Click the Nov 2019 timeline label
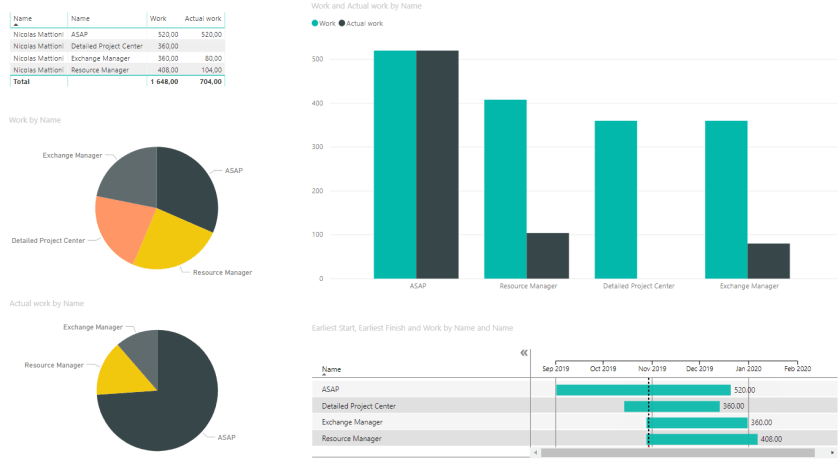This screenshot has width=840, height=473. pos(652,368)
